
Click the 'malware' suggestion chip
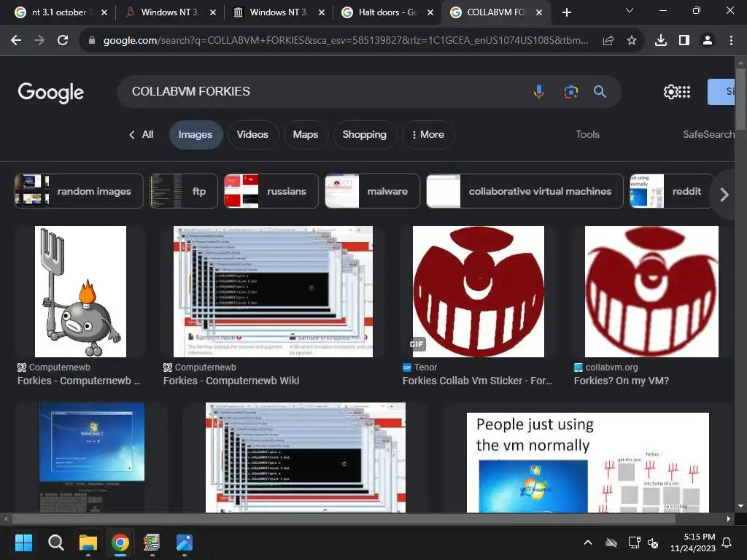pyautogui.click(x=373, y=191)
